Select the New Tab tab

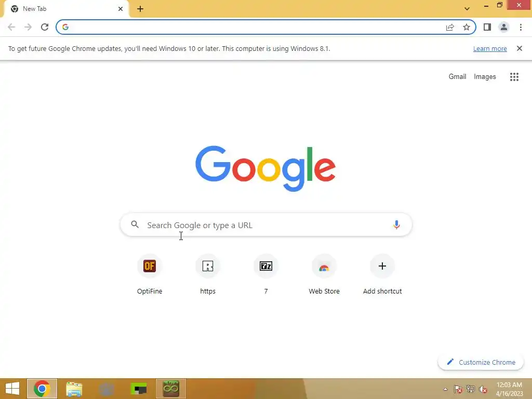(66, 9)
